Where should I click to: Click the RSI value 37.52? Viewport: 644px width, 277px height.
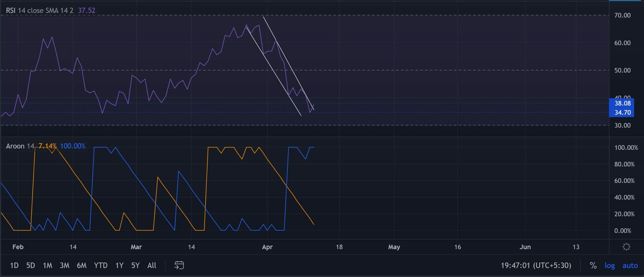point(87,10)
